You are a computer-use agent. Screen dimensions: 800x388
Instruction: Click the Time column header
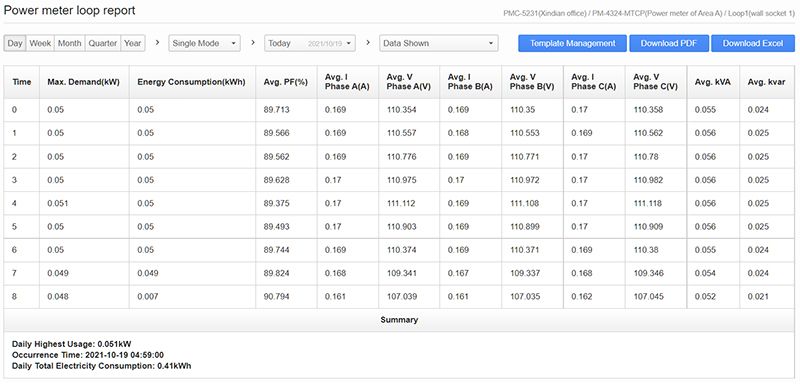pos(22,82)
